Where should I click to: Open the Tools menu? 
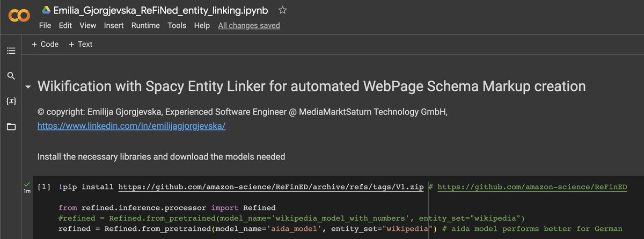tap(177, 25)
